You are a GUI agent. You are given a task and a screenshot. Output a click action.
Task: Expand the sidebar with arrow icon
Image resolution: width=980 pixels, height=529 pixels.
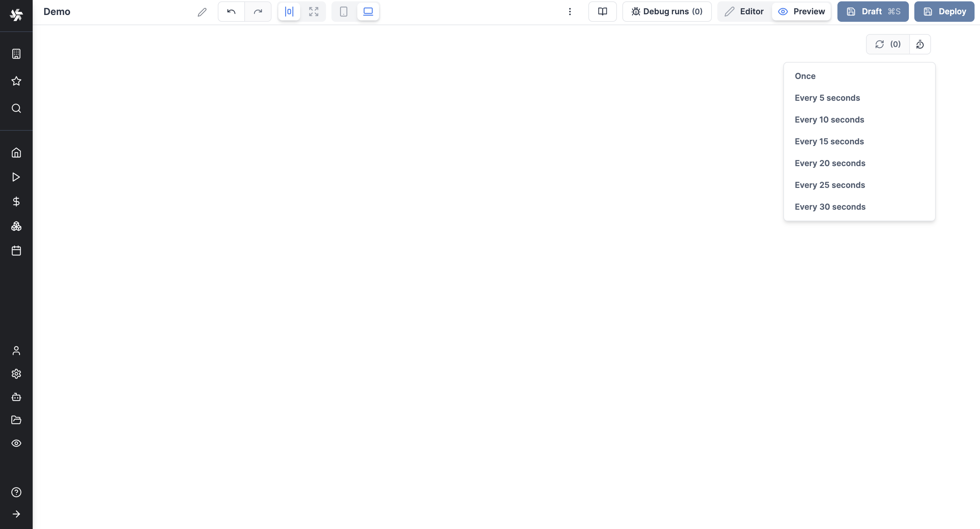click(16, 514)
